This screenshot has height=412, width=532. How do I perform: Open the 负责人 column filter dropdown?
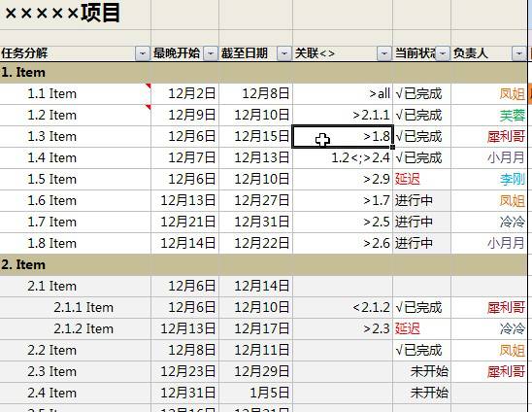click(x=518, y=53)
